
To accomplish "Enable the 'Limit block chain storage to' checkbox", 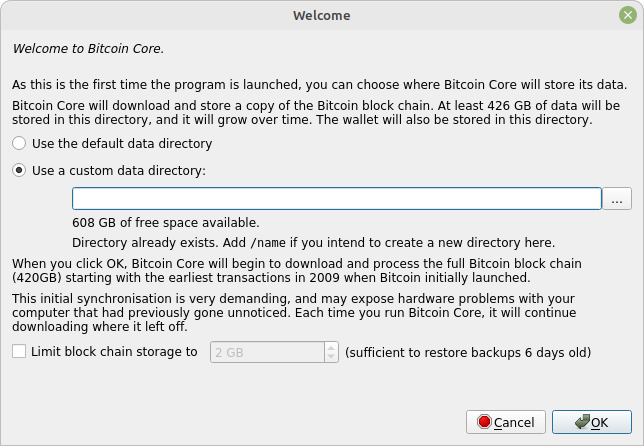I will 19,352.
